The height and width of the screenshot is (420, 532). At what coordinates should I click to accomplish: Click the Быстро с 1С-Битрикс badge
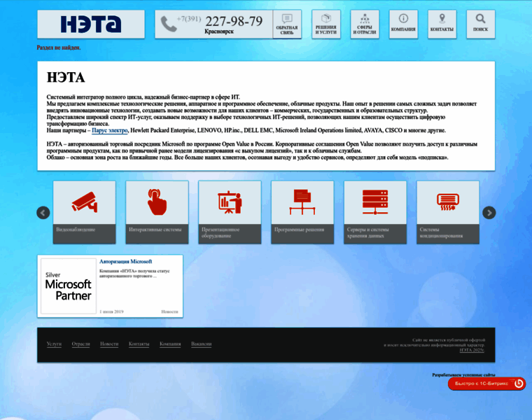point(486,384)
